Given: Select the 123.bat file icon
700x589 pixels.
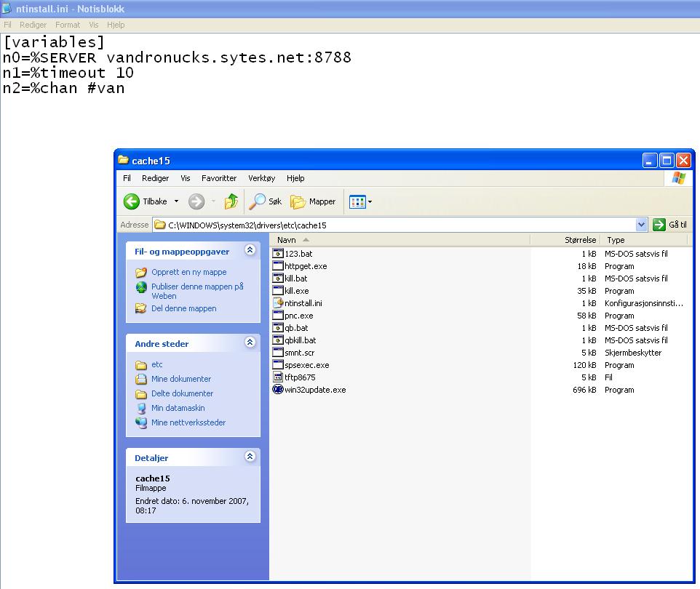Looking at the screenshot, I should click(x=278, y=254).
